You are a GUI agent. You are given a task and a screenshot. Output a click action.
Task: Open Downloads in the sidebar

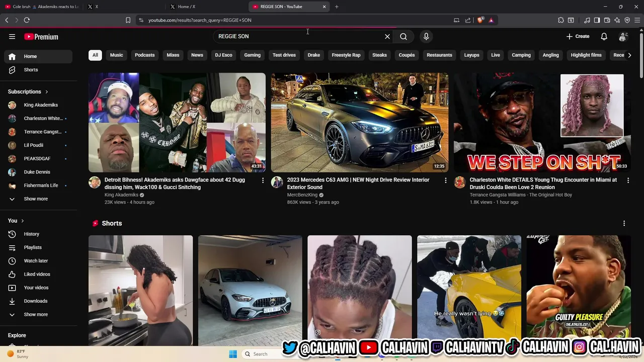click(38, 301)
